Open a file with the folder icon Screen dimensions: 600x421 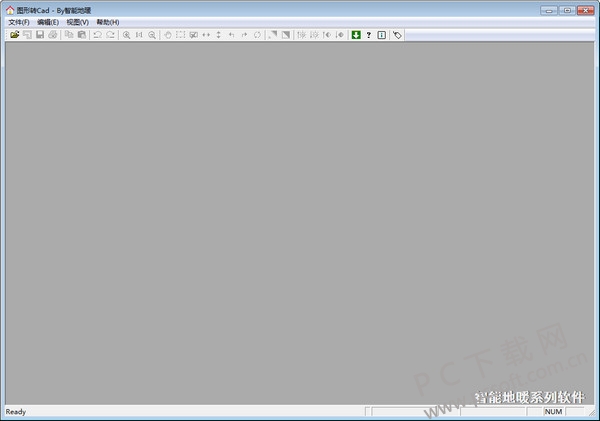coord(15,35)
